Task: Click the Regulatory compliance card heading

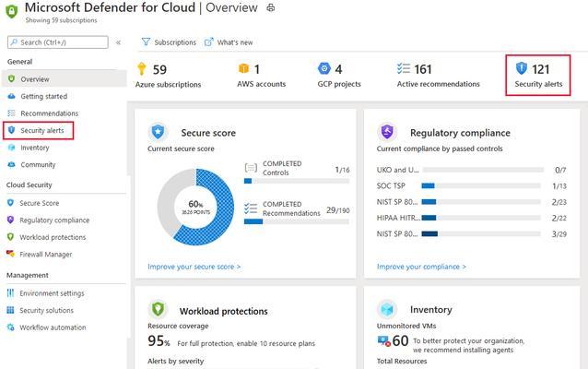Action: coord(460,133)
